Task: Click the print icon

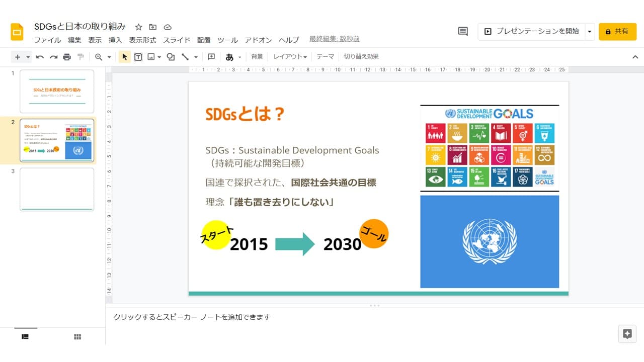Action: coord(67,57)
